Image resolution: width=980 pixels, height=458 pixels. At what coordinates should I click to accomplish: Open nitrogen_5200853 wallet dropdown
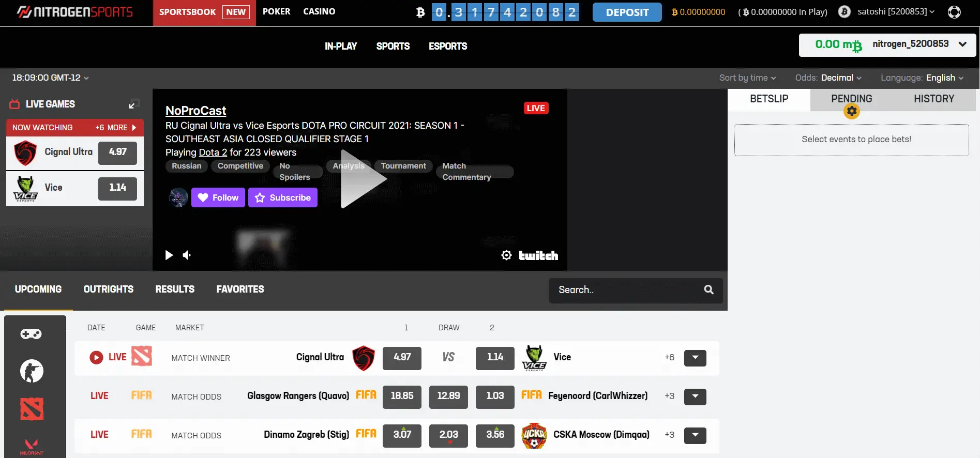click(x=887, y=45)
